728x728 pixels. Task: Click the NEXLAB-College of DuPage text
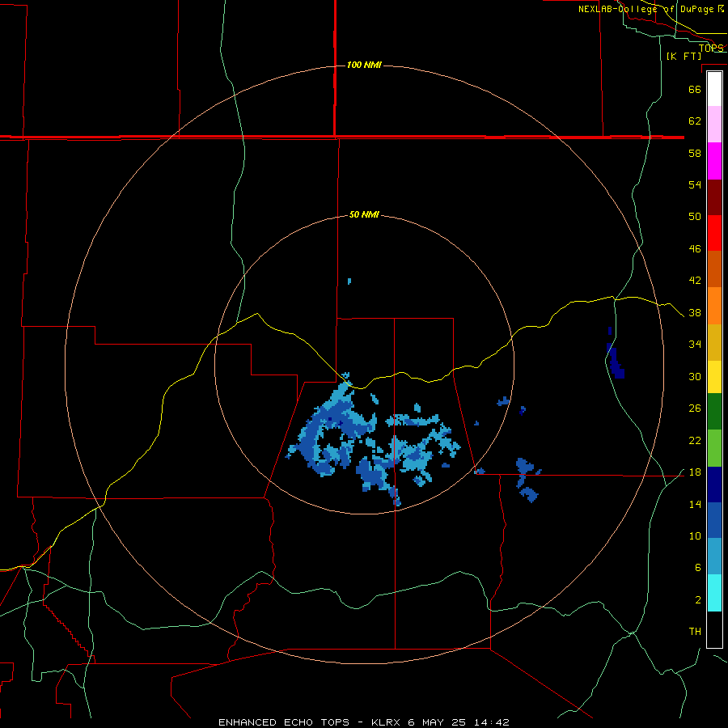tap(646, 9)
